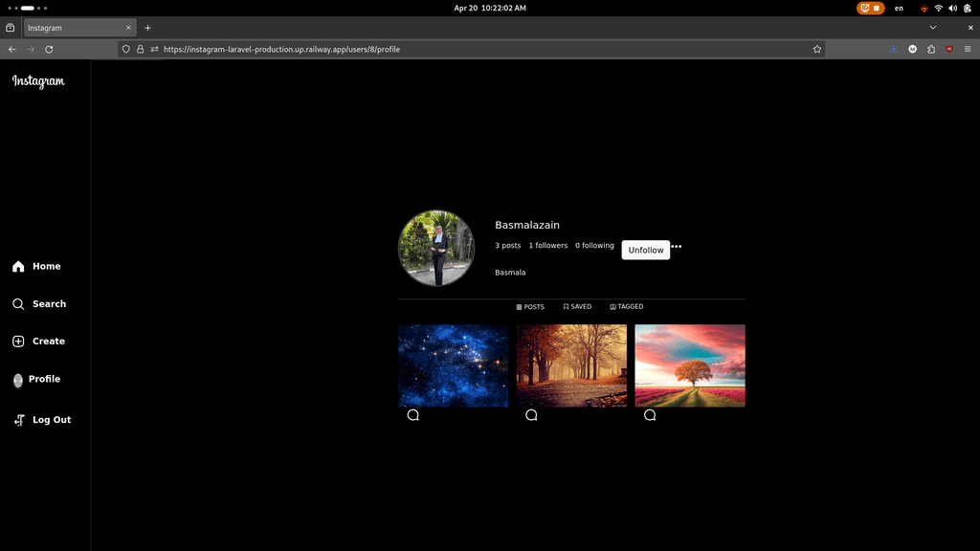Click the Create plus icon
The image size is (980, 551).
pos(18,342)
